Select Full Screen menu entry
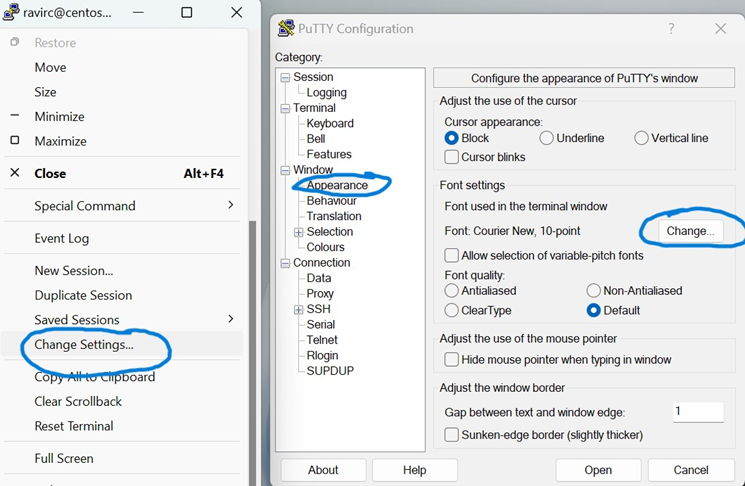745x486 pixels. click(x=123, y=458)
